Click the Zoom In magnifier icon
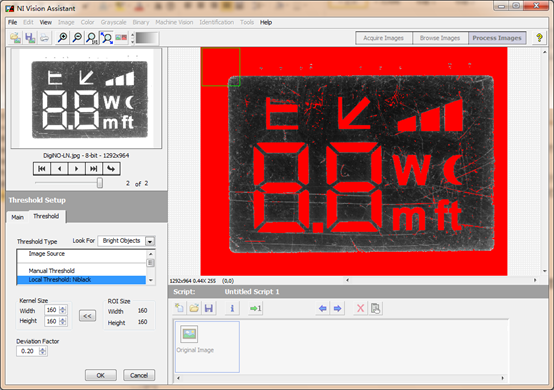The width and height of the screenshot is (554, 390). click(63, 38)
